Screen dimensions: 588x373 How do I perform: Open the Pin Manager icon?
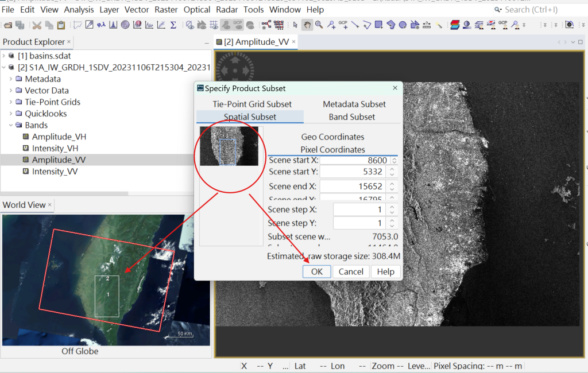(x=515, y=25)
